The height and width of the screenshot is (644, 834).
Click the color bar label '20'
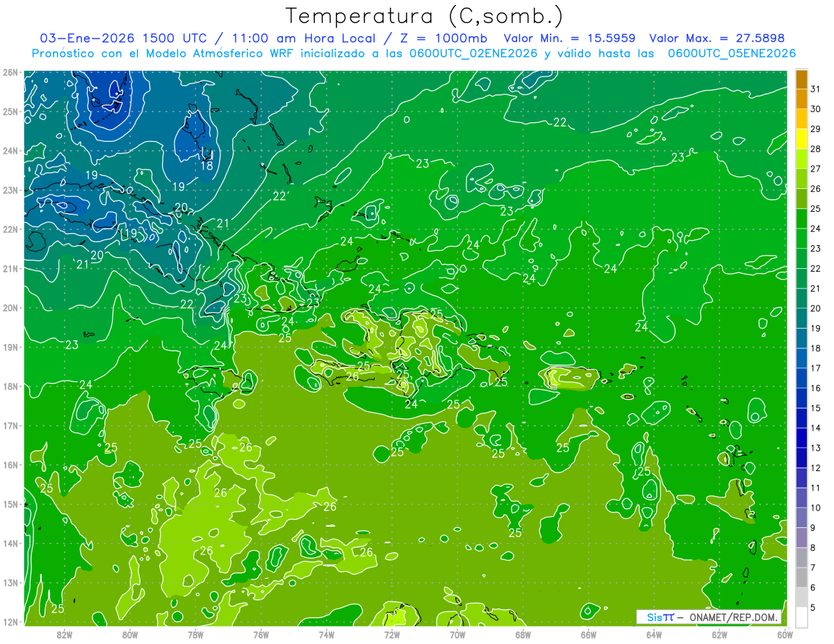coord(815,308)
